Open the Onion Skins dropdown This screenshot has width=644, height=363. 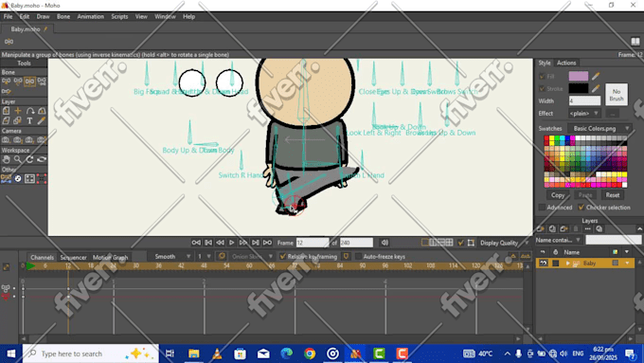[x=251, y=257]
